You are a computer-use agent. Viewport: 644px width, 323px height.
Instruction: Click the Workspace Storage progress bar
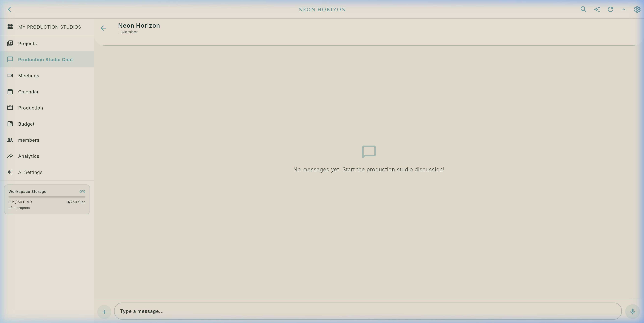pos(47,197)
